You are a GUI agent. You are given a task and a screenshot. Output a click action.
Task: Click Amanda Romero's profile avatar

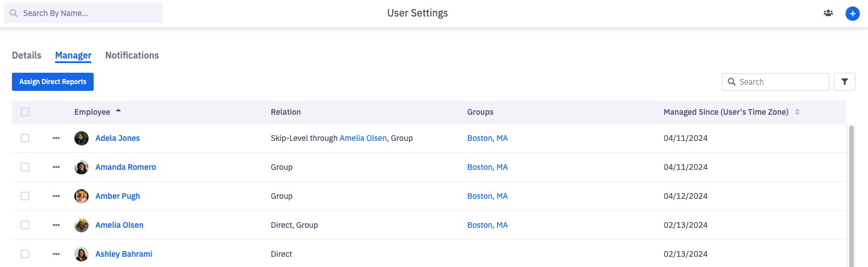tap(82, 167)
